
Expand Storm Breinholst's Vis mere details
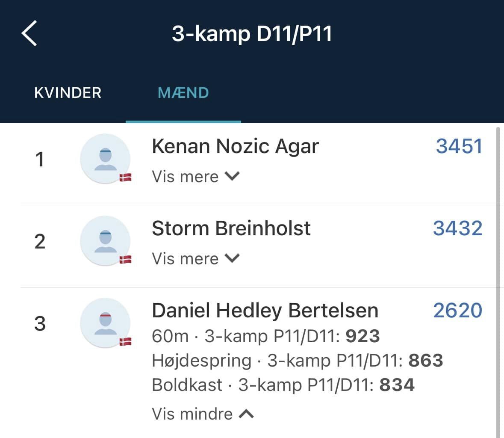[x=196, y=258]
